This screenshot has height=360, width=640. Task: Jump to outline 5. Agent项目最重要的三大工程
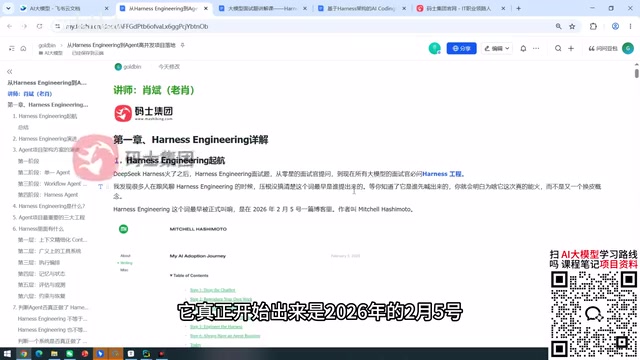pyautogui.click(x=49, y=218)
